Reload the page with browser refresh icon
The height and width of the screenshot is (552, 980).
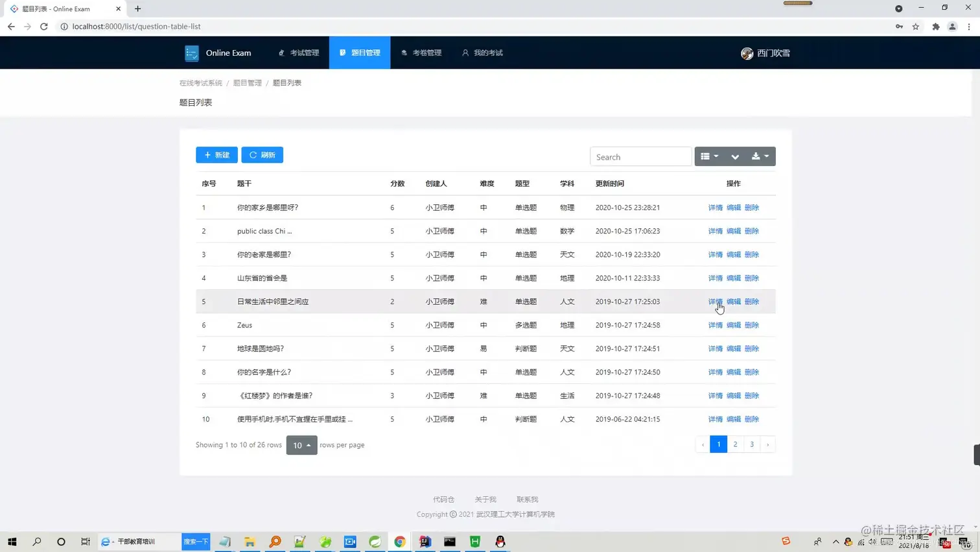44,27
